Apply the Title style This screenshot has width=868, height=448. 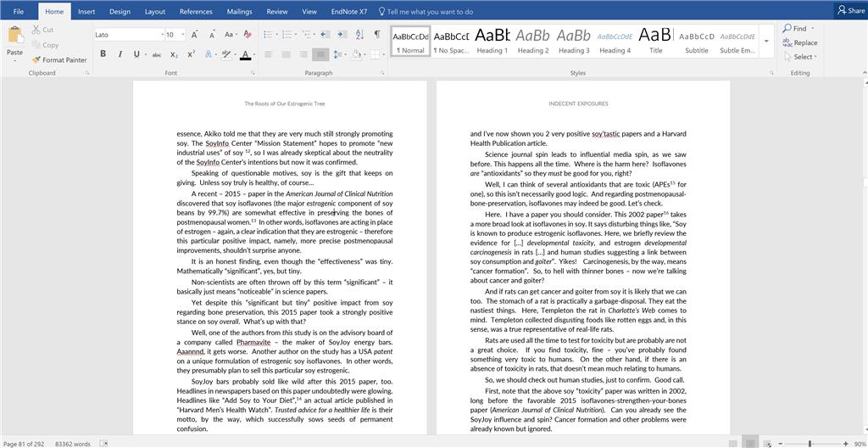[655, 42]
